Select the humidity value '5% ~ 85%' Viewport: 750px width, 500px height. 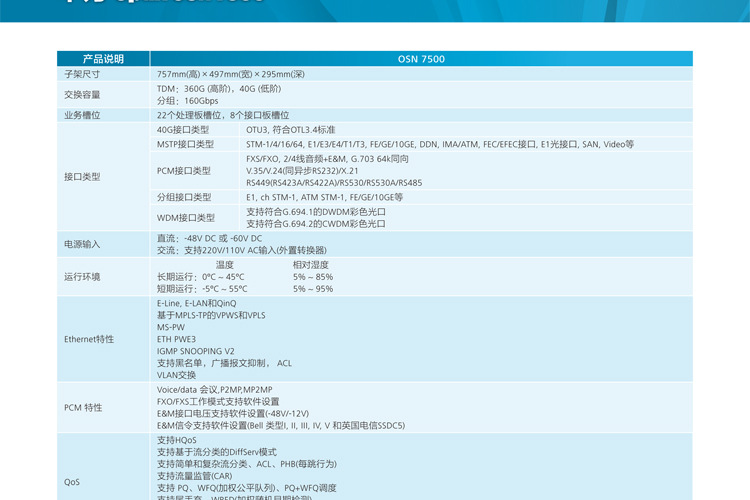pos(313,277)
